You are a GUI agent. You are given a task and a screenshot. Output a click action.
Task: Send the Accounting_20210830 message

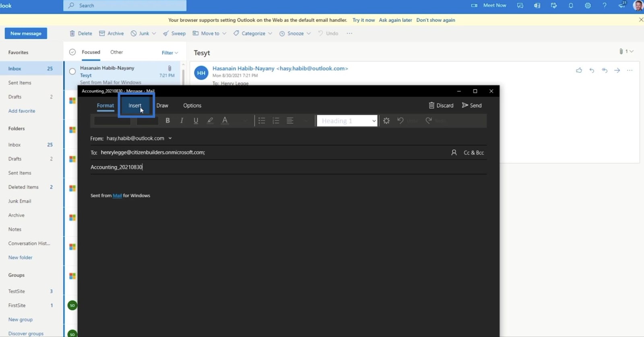472,105
